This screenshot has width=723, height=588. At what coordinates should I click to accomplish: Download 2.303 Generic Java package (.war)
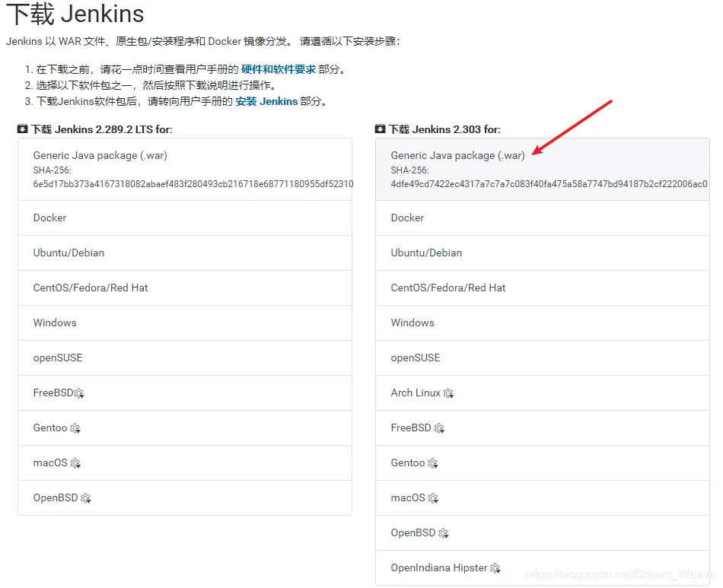(543, 169)
